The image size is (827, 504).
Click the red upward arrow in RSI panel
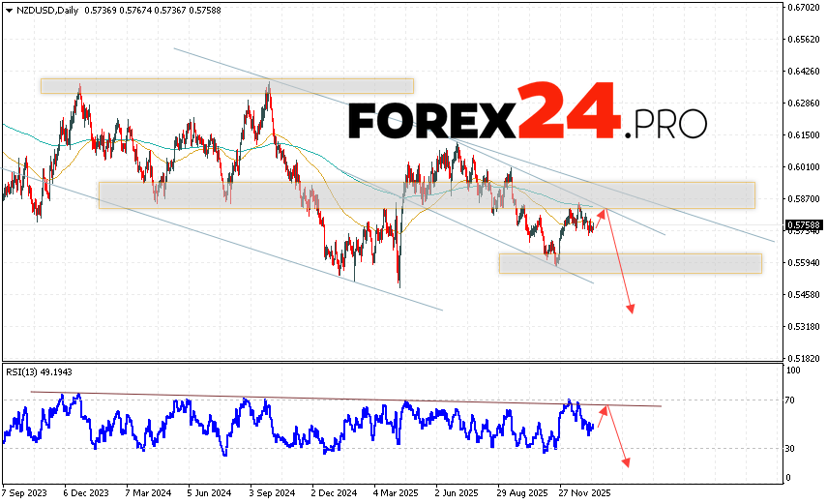(x=605, y=408)
